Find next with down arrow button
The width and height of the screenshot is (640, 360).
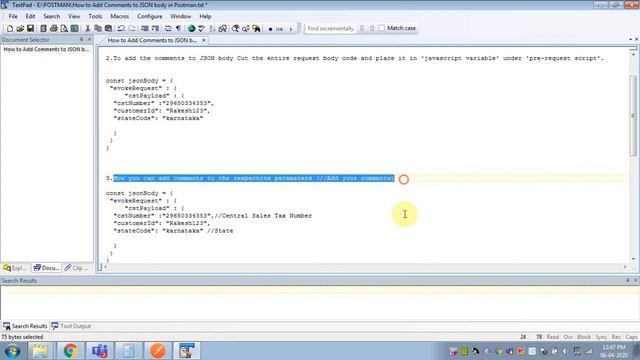[362, 29]
